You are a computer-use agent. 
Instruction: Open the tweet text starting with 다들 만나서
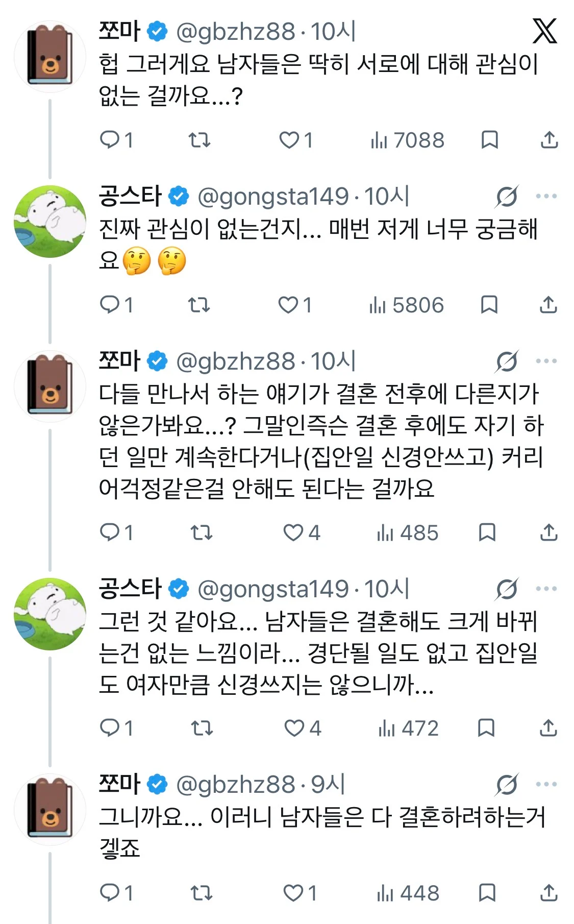click(x=321, y=441)
